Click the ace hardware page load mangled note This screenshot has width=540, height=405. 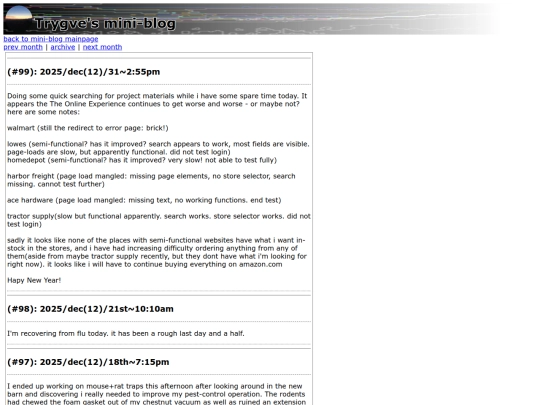(x=144, y=200)
